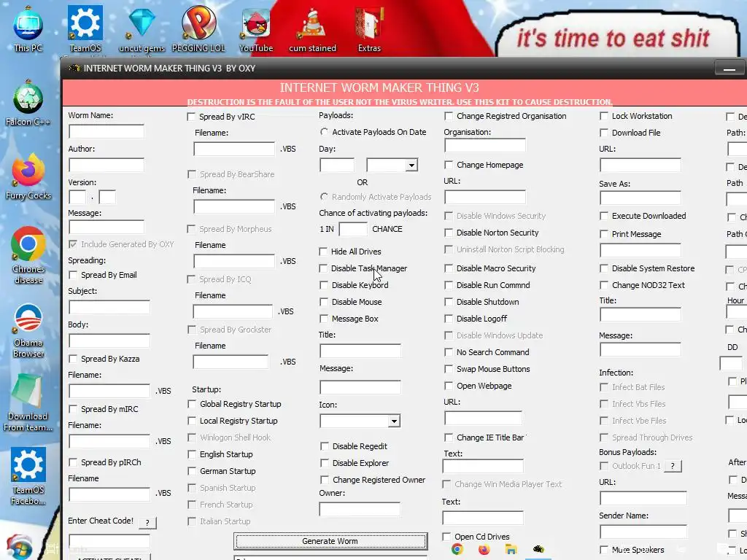747x560 pixels.
Task: Focus the Owner text field
Action: click(x=360, y=510)
